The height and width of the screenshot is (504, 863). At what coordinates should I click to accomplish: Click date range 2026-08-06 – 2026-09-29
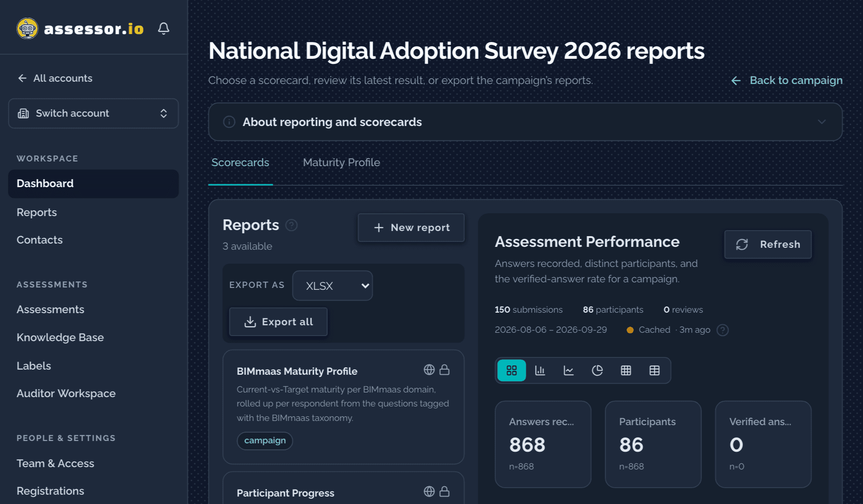click(x=551, y=330)
